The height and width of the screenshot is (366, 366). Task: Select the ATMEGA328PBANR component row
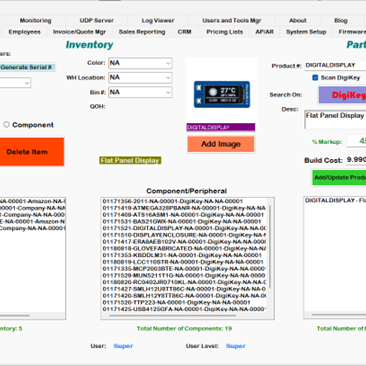coord(184,208)
